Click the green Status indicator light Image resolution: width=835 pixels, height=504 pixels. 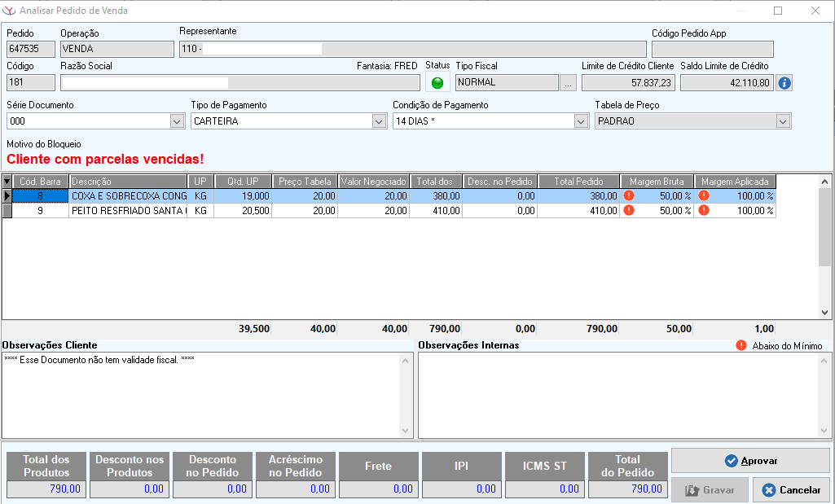coord(437,83)
